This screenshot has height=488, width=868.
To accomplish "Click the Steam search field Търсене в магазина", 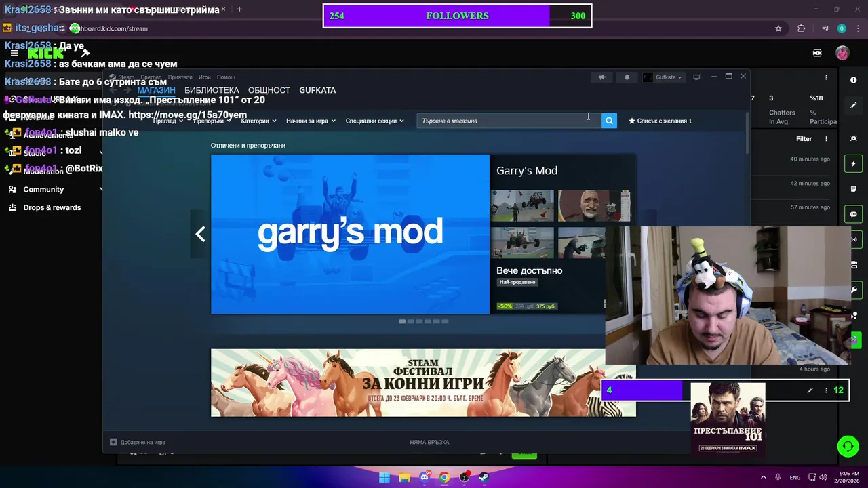I will tap(509, 121).
